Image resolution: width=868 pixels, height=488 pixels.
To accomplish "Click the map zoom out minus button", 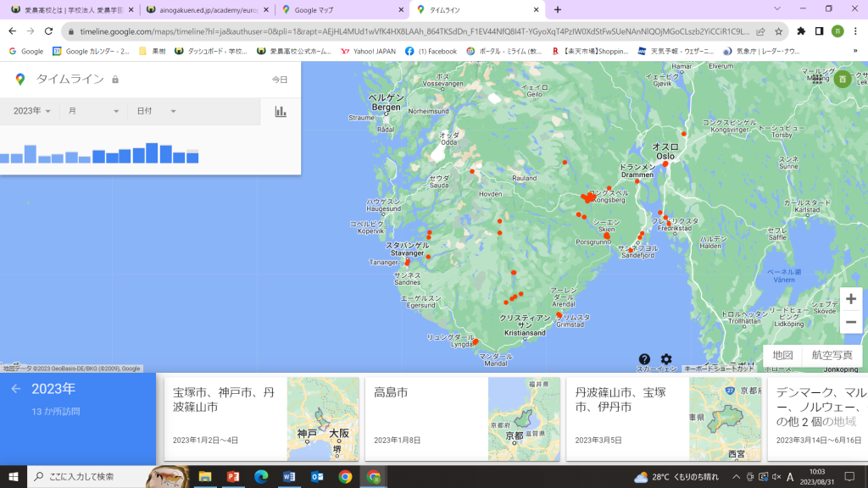I will point(851,323).
